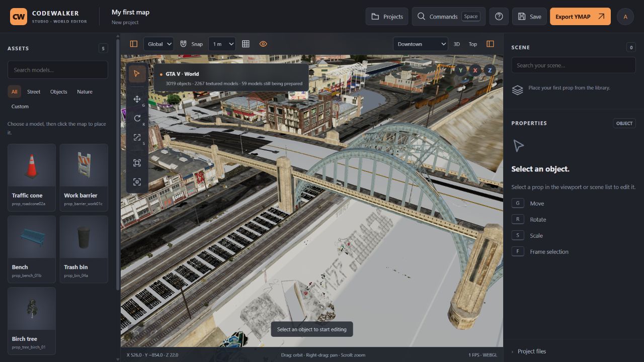Click the R Rotate shortcut key
Viewport: 644px width, 362px height.
click(x=518, y=219)
